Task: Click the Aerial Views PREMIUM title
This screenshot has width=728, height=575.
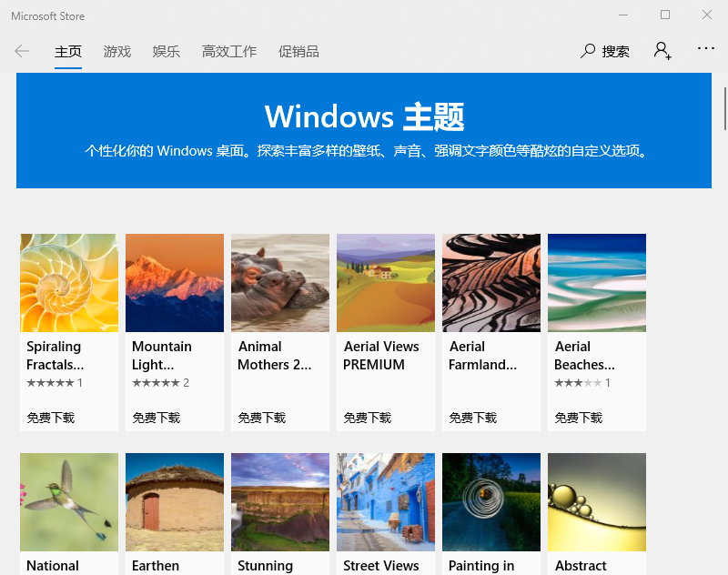Action: click(381, 356)
